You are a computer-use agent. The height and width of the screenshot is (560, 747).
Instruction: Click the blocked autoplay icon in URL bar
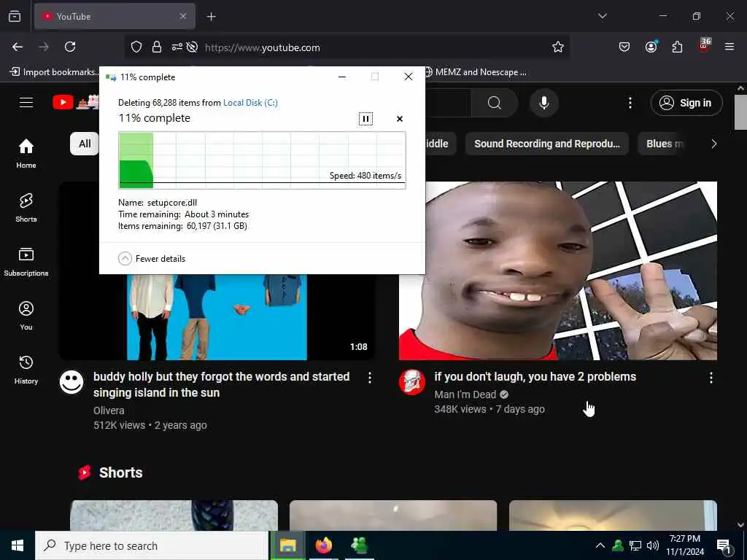(192, 47)
